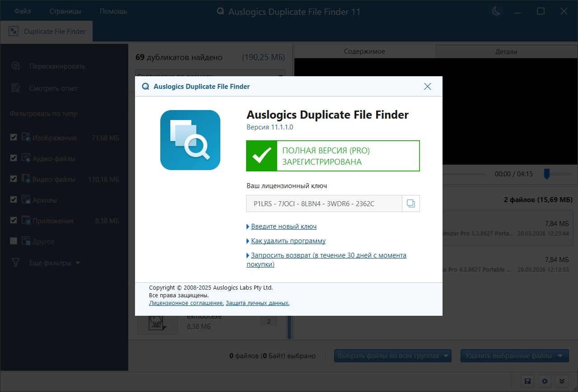Open the Помощь menu
The width and height of the screenshot is (578, 392).
pyautogui.click(x=113, y=11)
